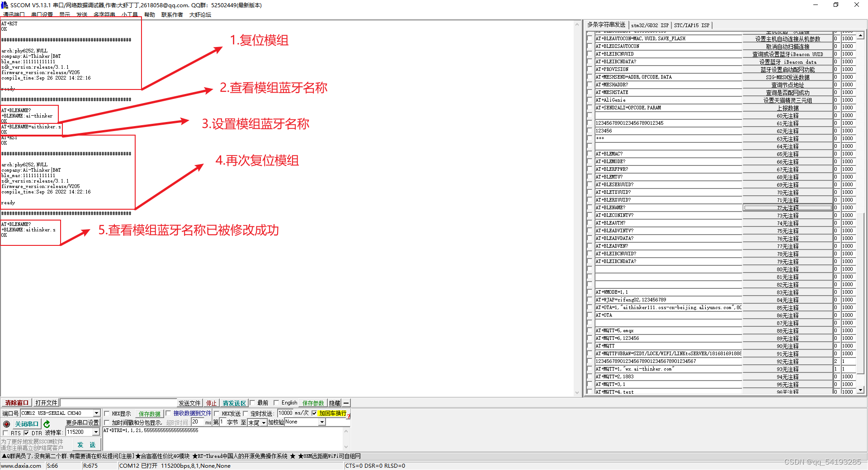The width and height of the screenshot is (868, 470).
Task: Click the 超时时间 20 ms field
Action: (198, 422)
